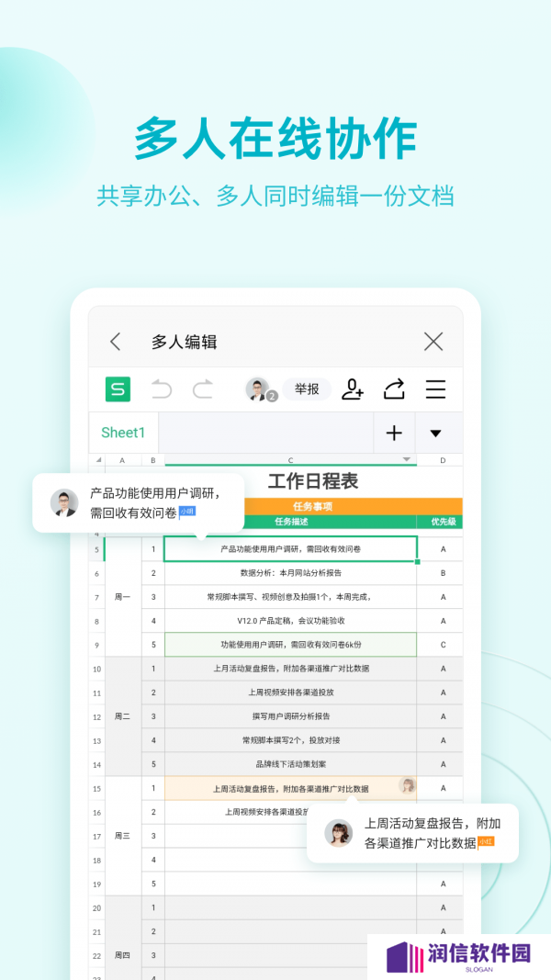
Task: Switch to the Sheet1 tab
Action: (123, 433)
